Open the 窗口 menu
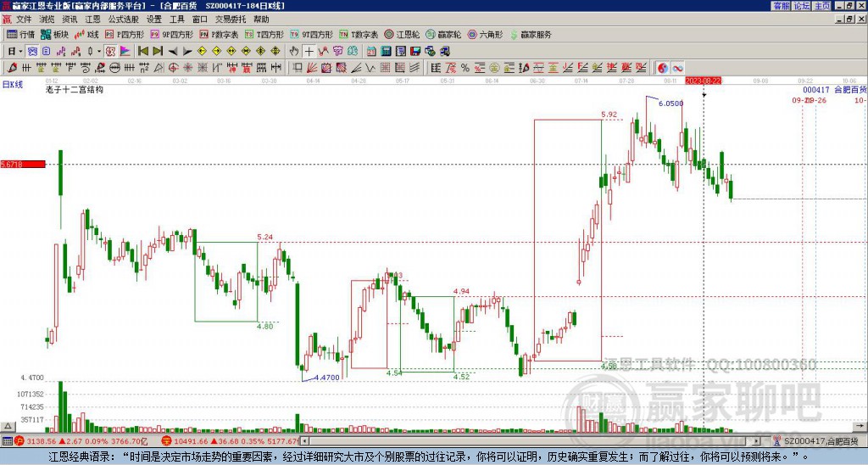 pyautogui.click(x=200, y=20)
